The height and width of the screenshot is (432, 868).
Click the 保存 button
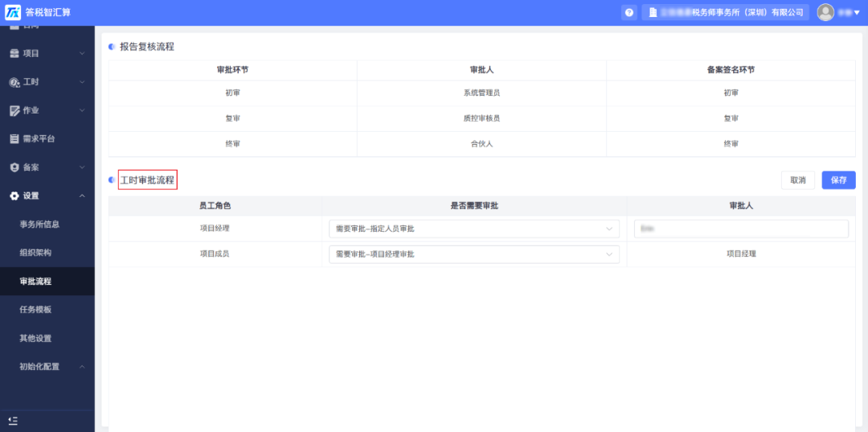[x=838, y=180]
